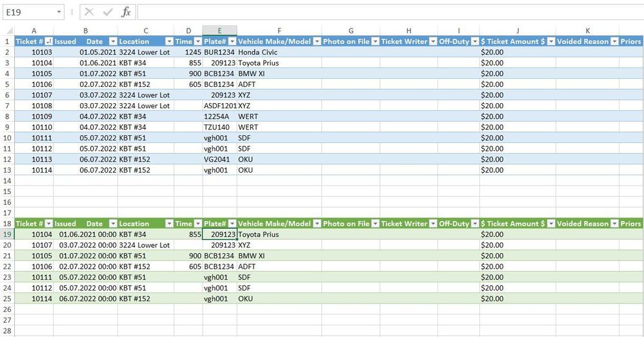
Task: Click plate cell TZU140
Action: [220, 127]
